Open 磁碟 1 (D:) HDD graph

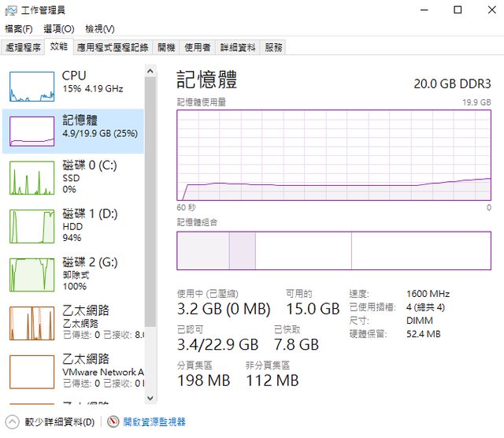(32, 226)
